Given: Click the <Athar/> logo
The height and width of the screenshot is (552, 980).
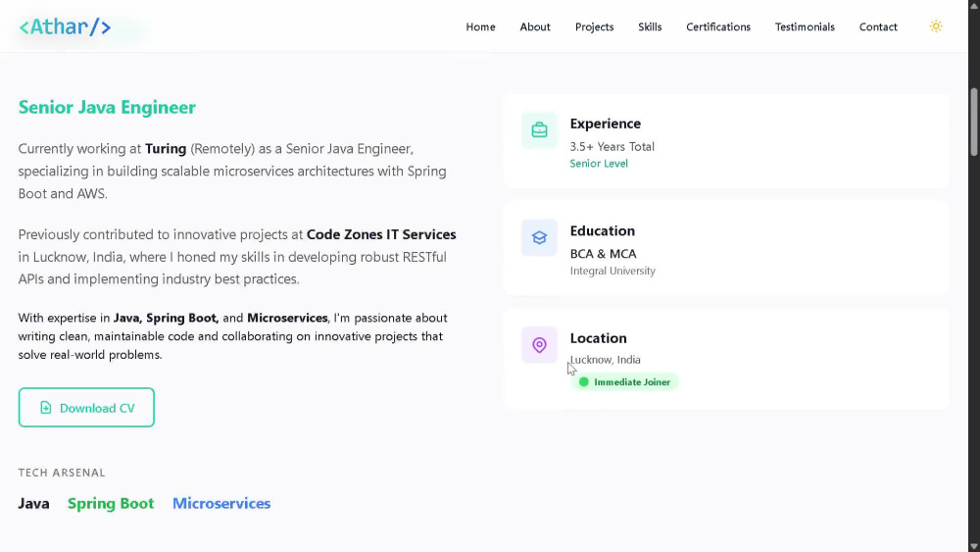Looking at the screenshot, I should [65, 26].
